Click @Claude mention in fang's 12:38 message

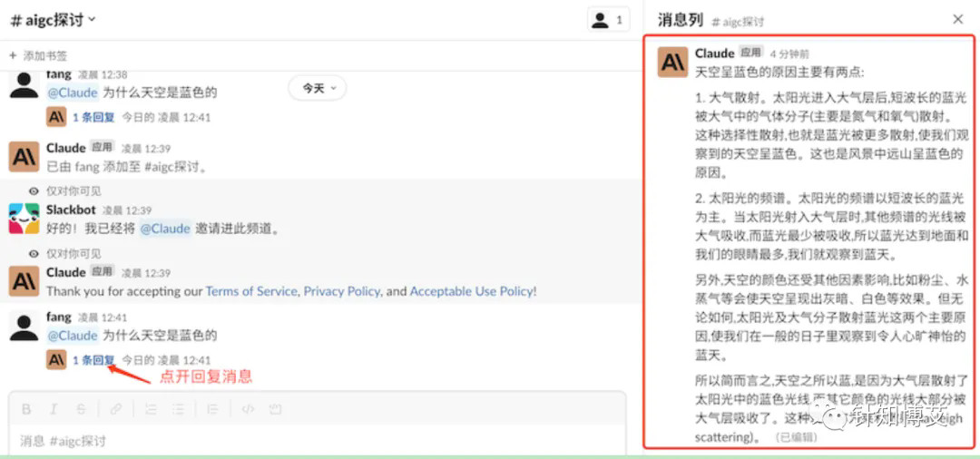pyautogui.click(x=73, y=93)
